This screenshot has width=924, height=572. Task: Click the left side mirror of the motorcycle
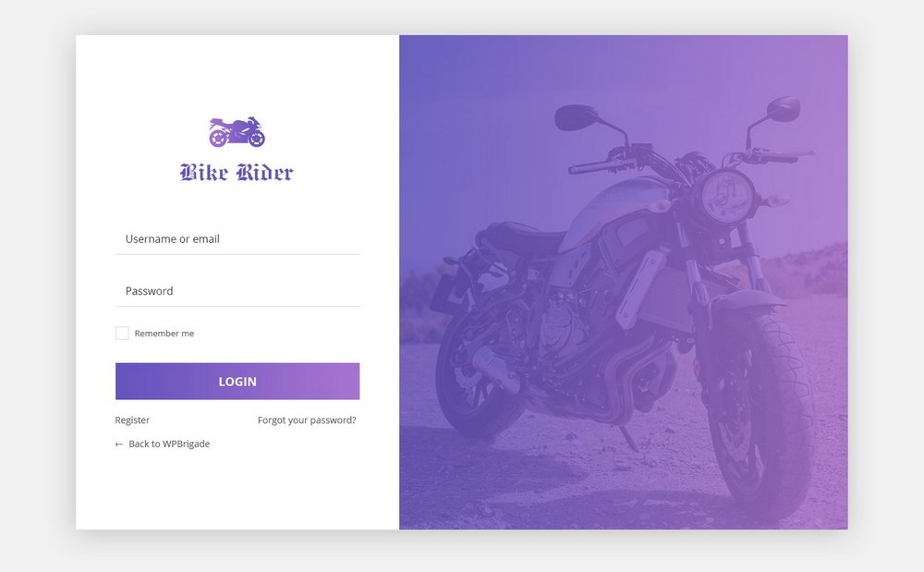coord(576,117)
